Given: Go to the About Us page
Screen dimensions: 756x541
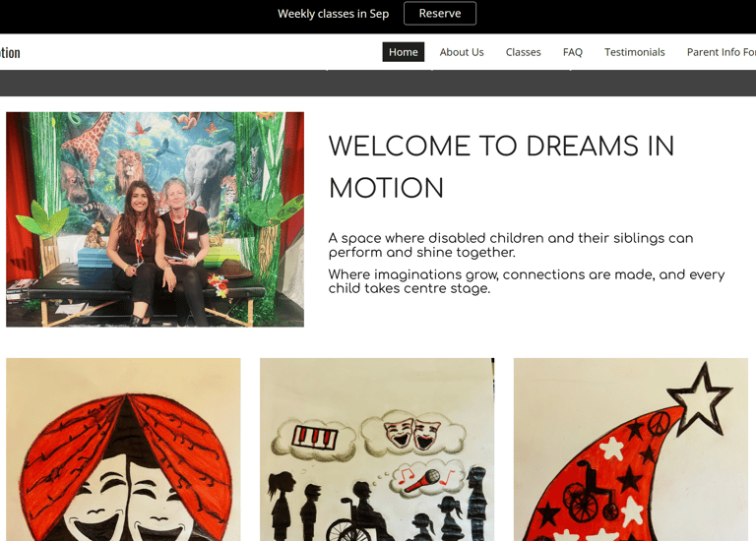Looking at the screenshot, I should click(462, 52).
